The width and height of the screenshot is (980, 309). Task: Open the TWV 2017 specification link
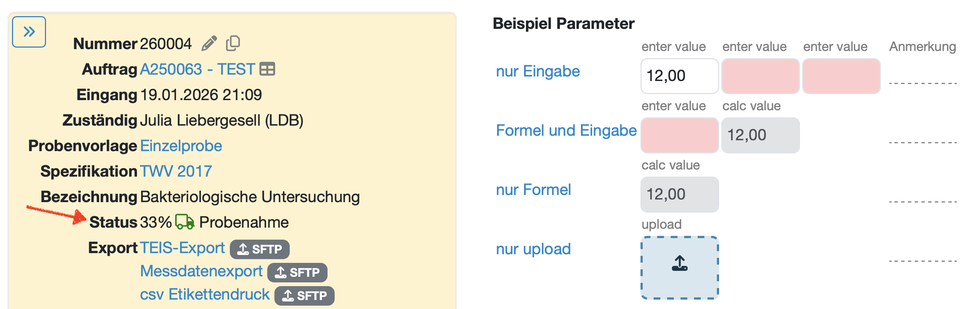(x=176, y=171)
